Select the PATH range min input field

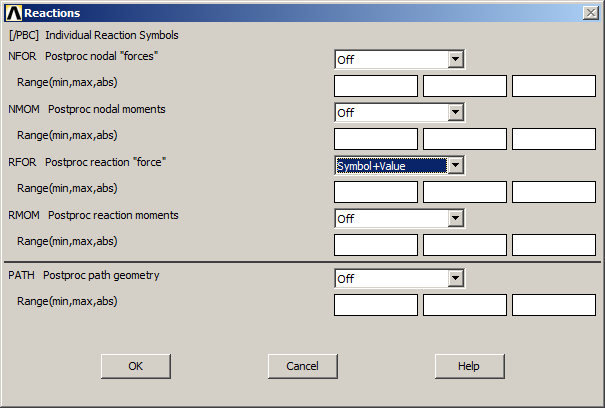pyautogui.click(x=375, y=305)
